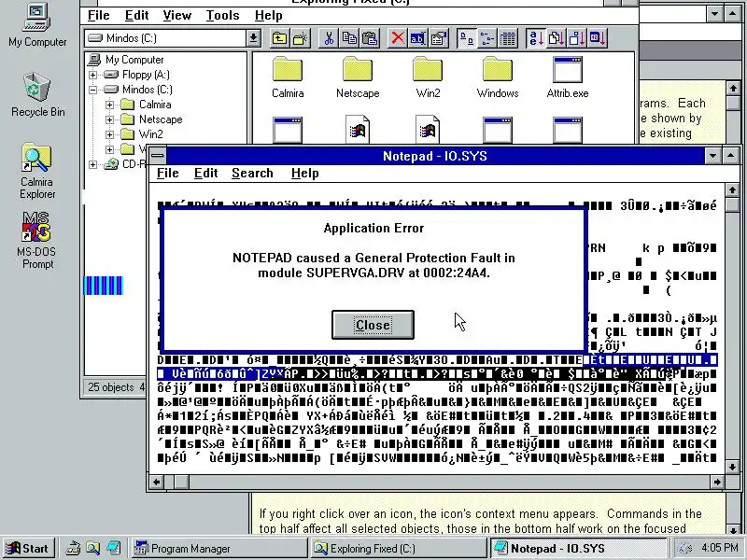Click third quick-launch icon on taskbar
Viewport: 747px width, 560px height.
[x=113, y=548]
